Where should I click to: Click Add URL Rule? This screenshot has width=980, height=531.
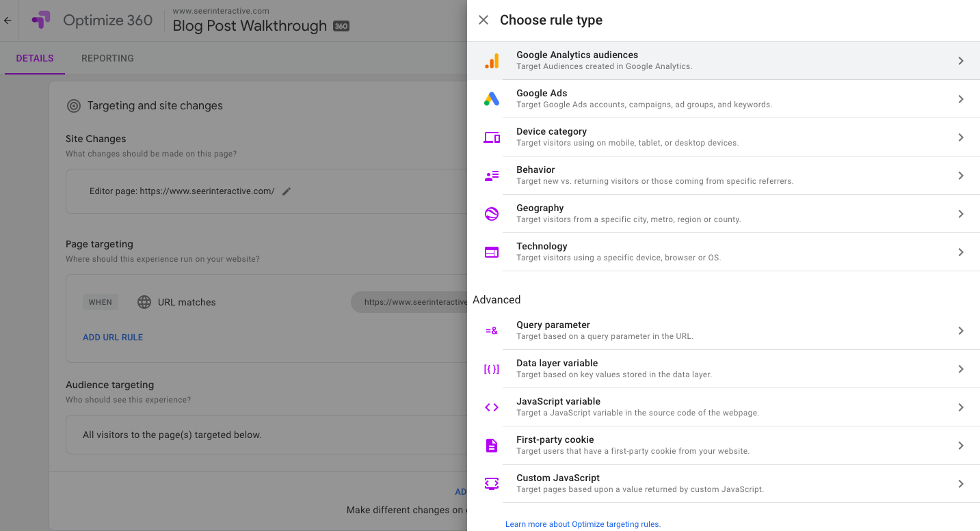[113, 337]
